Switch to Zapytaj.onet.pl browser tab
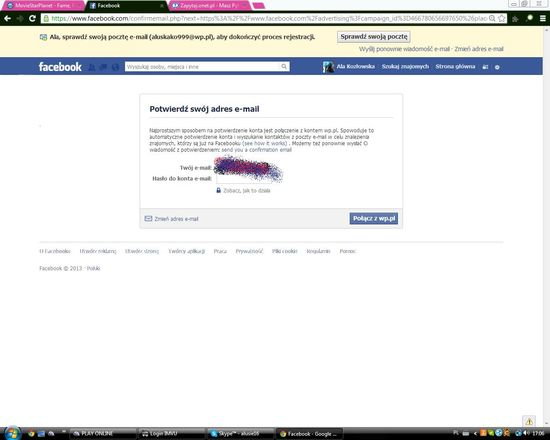This screenshot has height=440, width=550. click(x=209, y=6)
